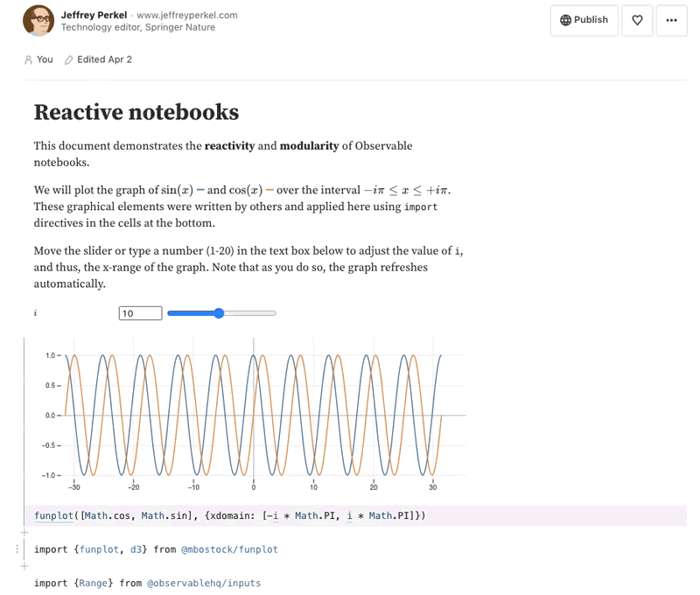Click Jeffrey Perkel's profile avatar
Image resolution: width=700 pixels, height=595 pixels.
38,20
